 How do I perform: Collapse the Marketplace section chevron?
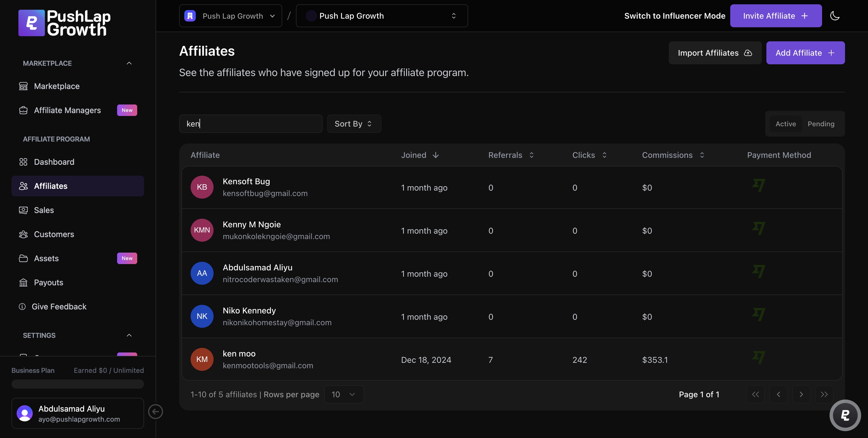coord(129,63)
